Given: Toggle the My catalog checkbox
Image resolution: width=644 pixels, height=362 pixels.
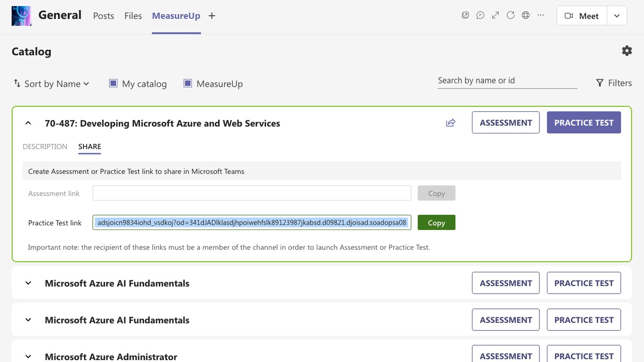Looking at the screenshot, I should click(113, 83).
